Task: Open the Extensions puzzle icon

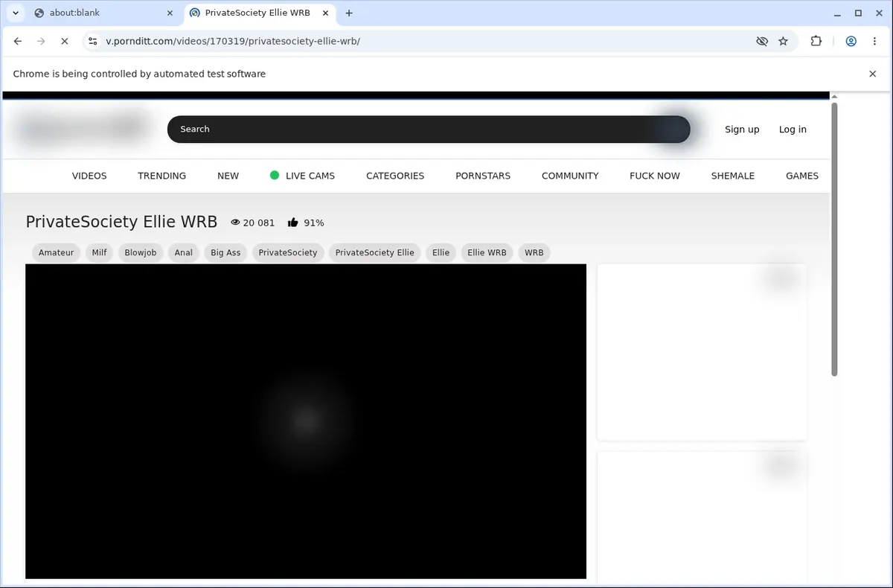Action: [x=816, y=42]
